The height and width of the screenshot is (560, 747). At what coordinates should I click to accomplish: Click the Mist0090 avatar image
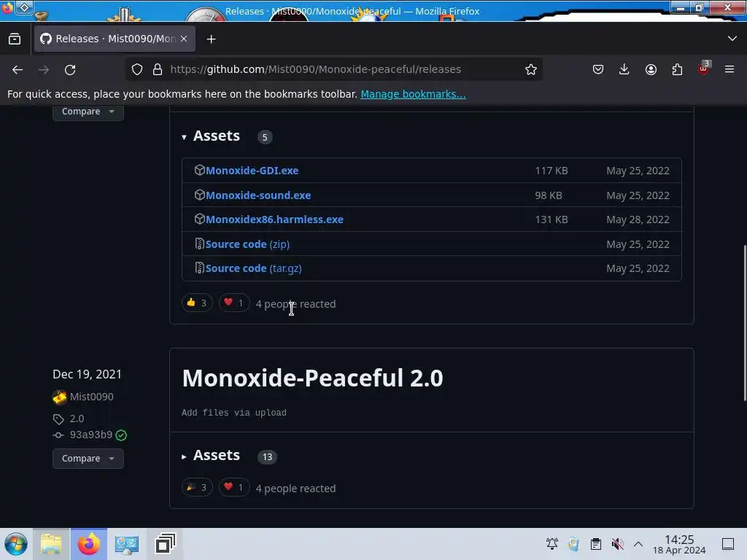click(60, 397)
